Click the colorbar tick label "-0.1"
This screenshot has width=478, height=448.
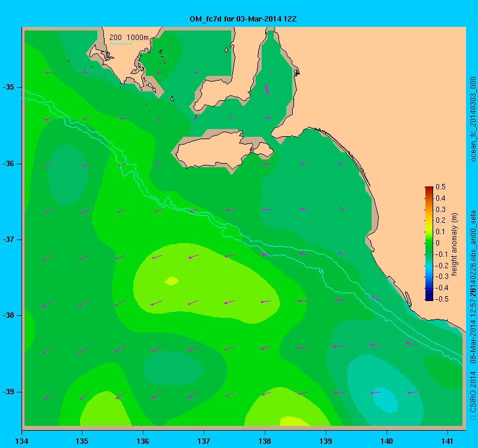point(442,254)
